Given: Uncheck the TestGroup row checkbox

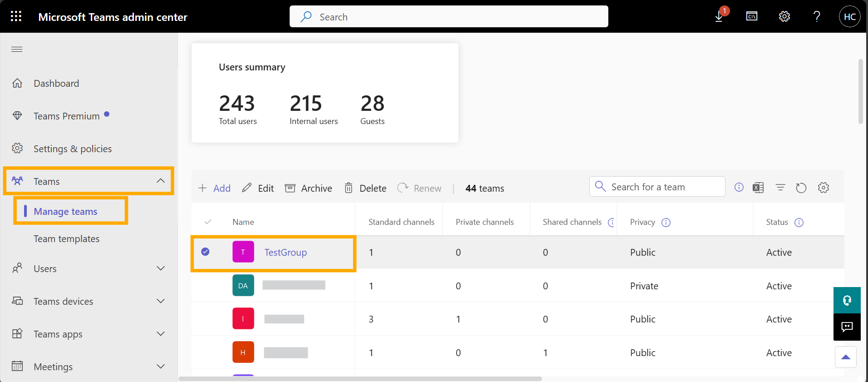Looking at the screenshot, I should pyautogui.click(x=205, y=252).
